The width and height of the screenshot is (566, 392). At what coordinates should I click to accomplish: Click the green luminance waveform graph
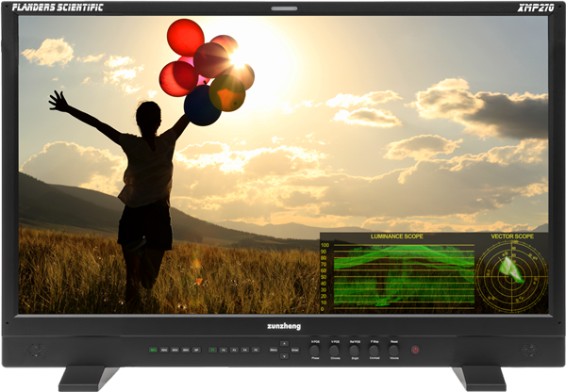click(404, 277)
